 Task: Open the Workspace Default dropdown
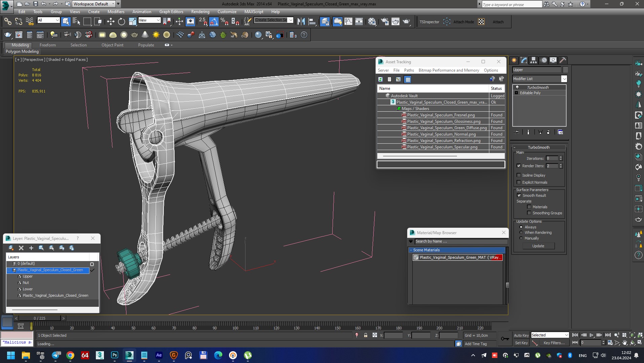pyautogui.click(x=93, y=4)
